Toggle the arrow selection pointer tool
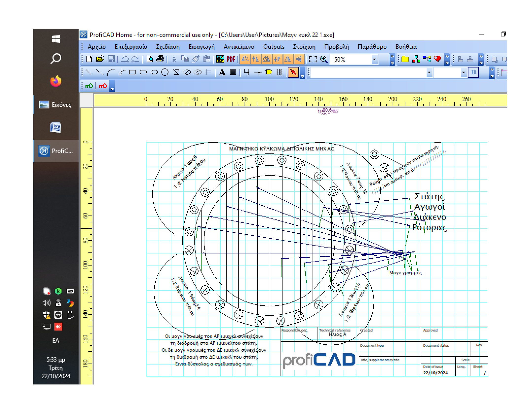 (293, 72)
